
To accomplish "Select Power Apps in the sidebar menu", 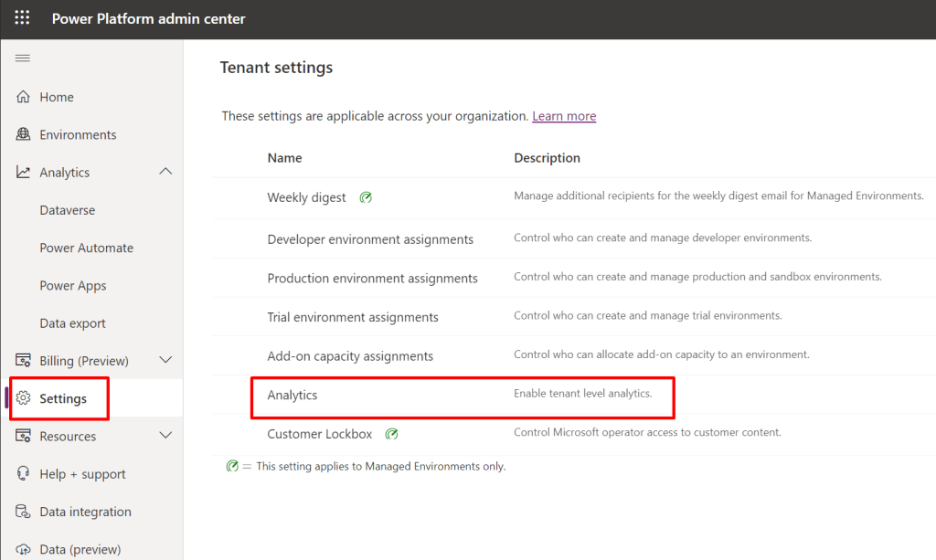I will pos(72,285).
